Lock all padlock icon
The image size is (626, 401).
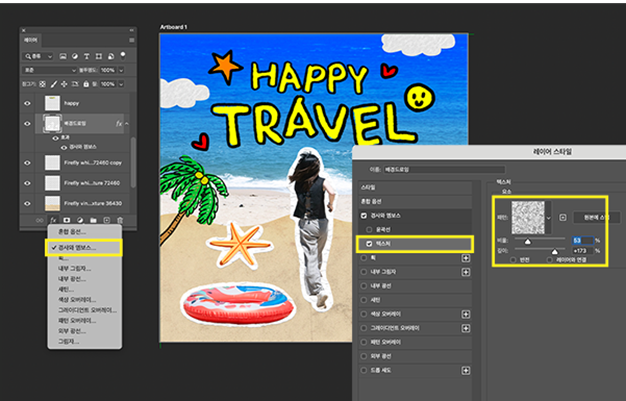(86, 84)
